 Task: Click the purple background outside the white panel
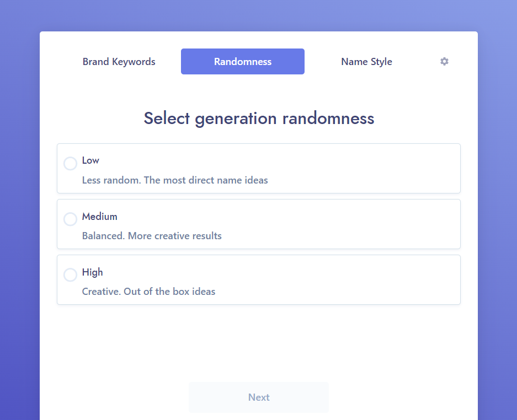coord(19,220)
